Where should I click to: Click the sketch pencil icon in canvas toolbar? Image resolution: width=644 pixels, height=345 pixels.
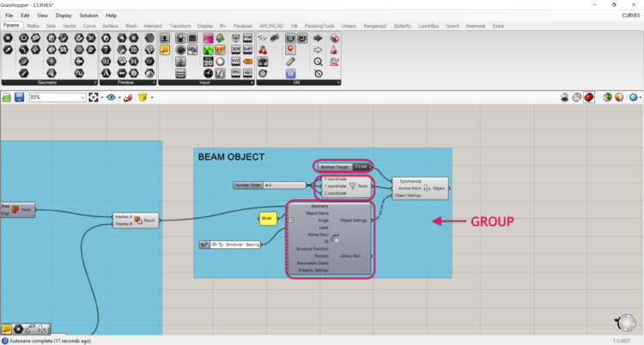pyautogui.click(x=127, y=98)
